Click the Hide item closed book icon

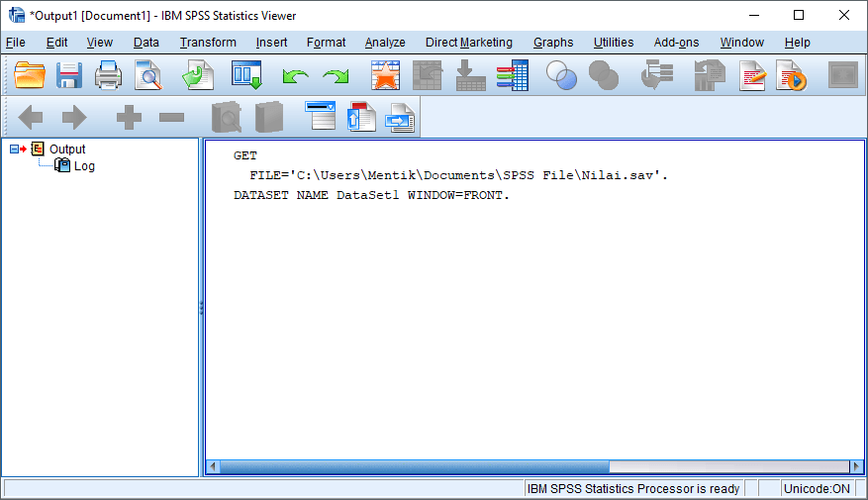(x=269, y=117)
